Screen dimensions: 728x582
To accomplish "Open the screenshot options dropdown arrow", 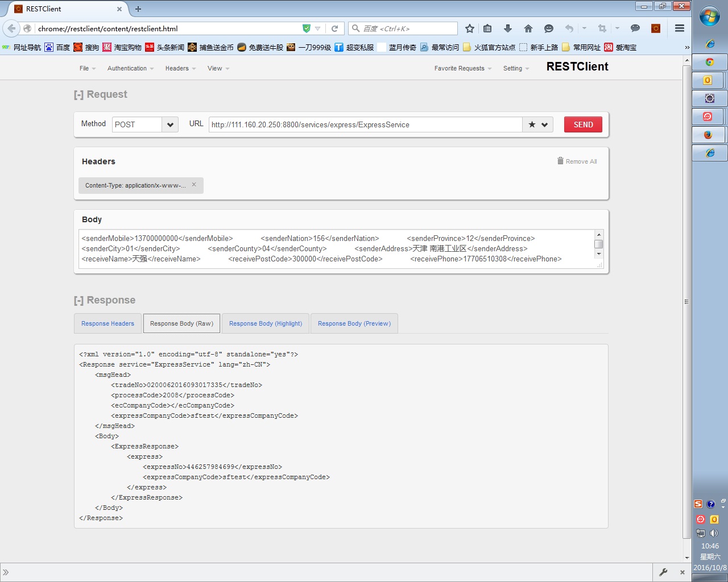I will click(x=617, y=28).
